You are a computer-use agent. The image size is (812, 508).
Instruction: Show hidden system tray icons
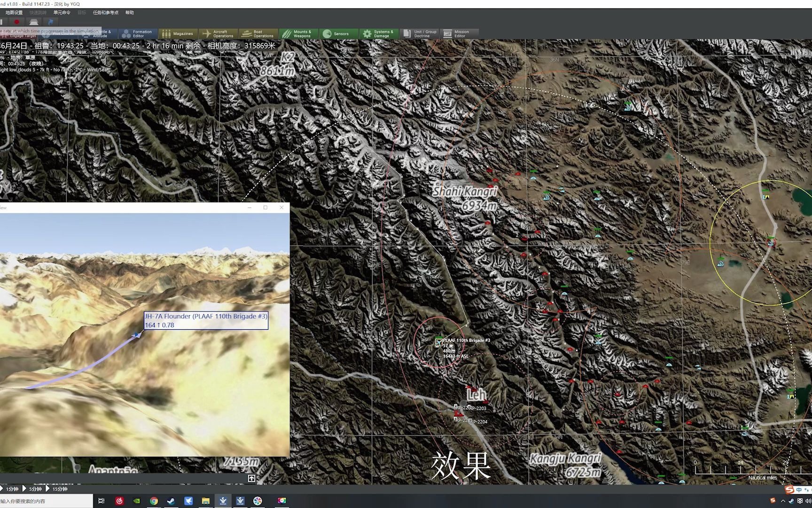[783, 501]
